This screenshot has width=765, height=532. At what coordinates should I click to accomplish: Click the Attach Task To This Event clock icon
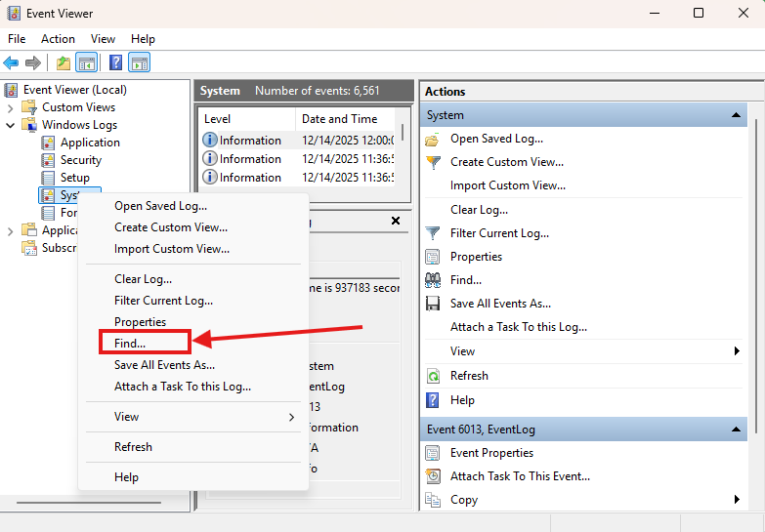point(433,476)
